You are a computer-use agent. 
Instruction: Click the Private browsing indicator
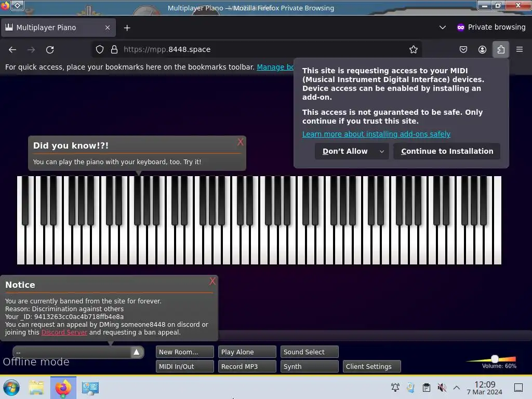[491, 27]
